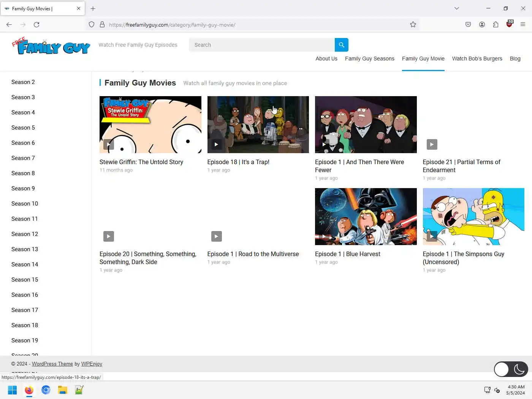Open WordPress Theme footer link
This screenshot has height=399, width=532.
52,364
